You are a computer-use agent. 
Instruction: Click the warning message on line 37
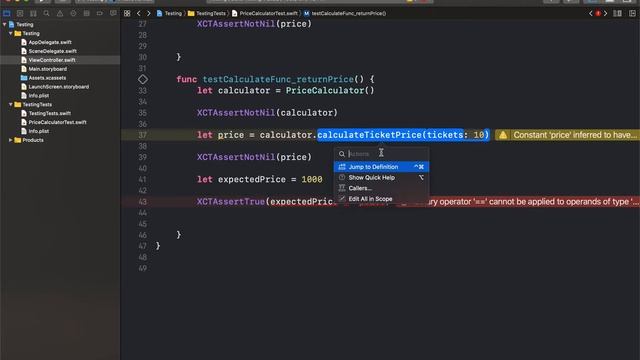point(576,135)
